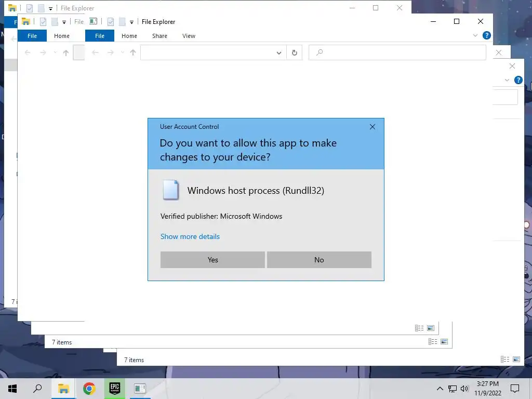Open the network icon in the tray
This screenshot has height=399, width=532.
pos(453,389)
